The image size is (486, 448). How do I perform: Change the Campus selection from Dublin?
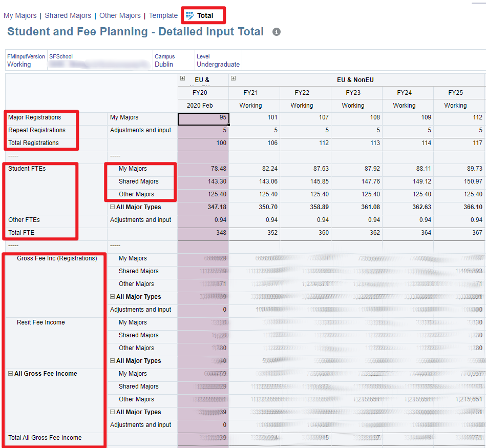point(164,65)
